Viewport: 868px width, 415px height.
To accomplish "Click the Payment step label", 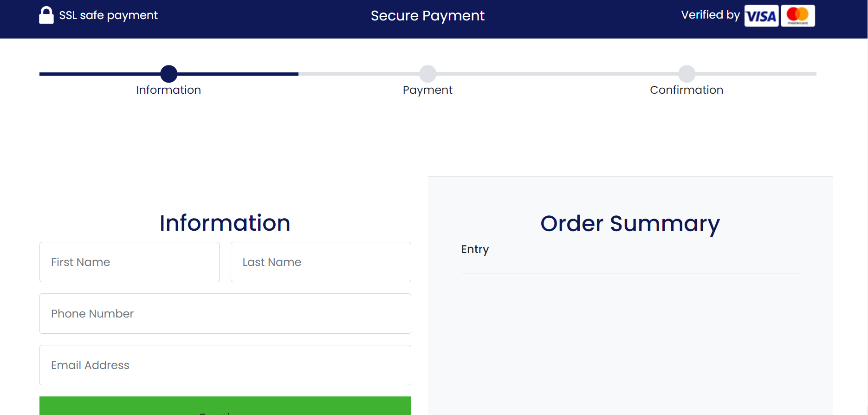I will [428, 90].
